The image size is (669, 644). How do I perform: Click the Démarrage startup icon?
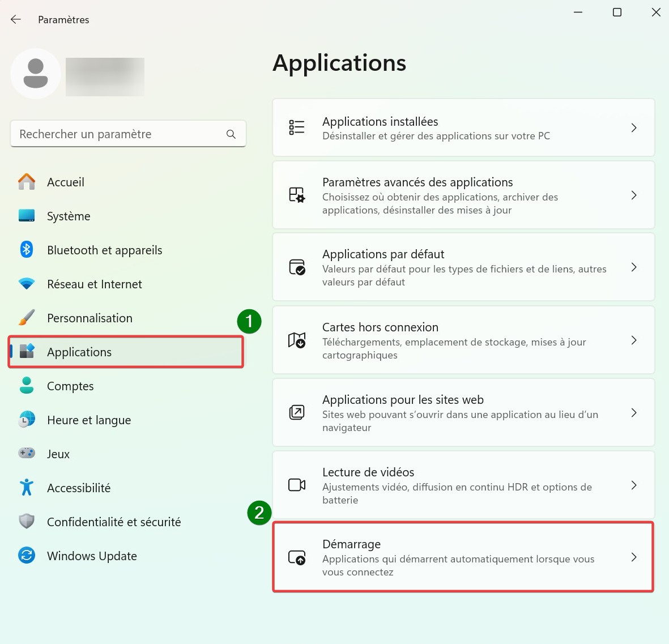coord(296,557)
